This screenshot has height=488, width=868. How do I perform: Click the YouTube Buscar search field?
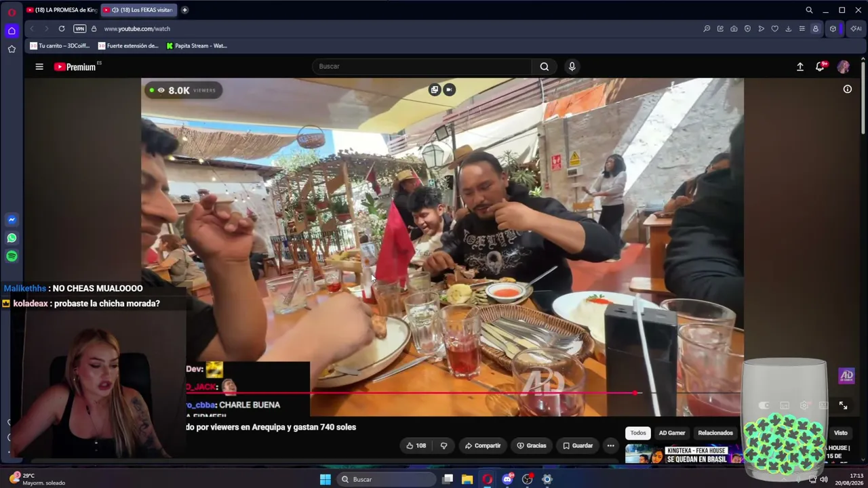pos(422,66)
